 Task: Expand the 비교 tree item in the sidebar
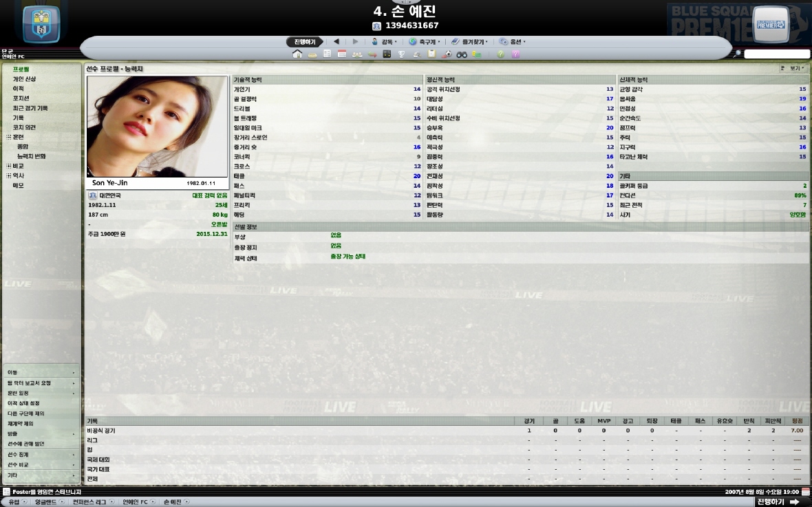(x=9, y=166)
